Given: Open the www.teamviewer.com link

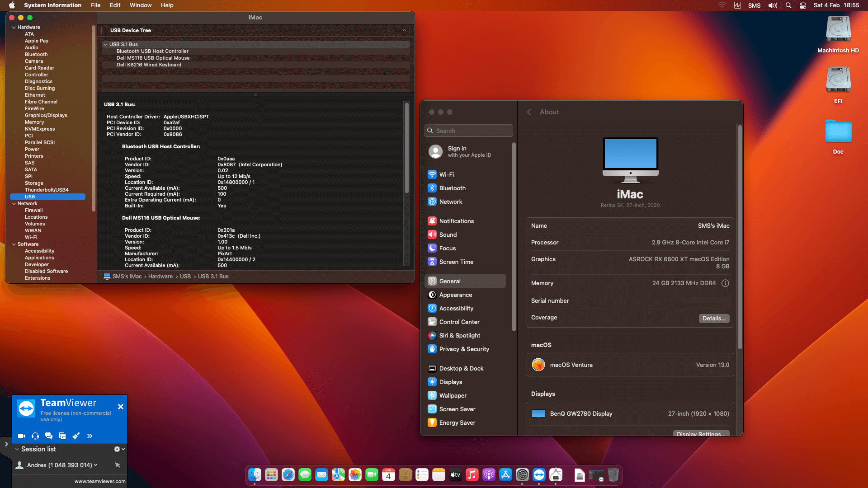Looking at the screenshot, I should pyautogui.click(x=100, y=481).
